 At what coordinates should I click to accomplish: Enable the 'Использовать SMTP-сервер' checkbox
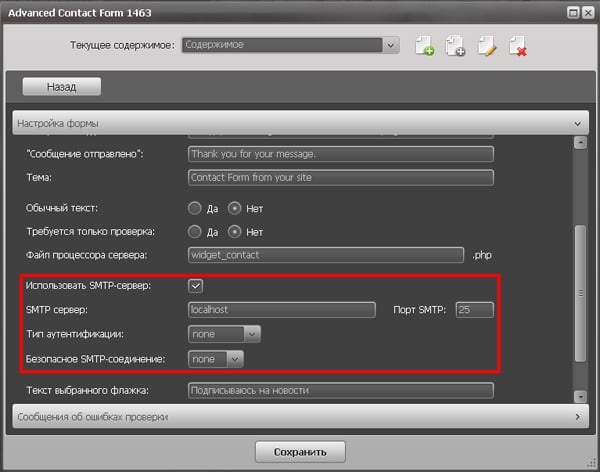click(x=196, y=286)
